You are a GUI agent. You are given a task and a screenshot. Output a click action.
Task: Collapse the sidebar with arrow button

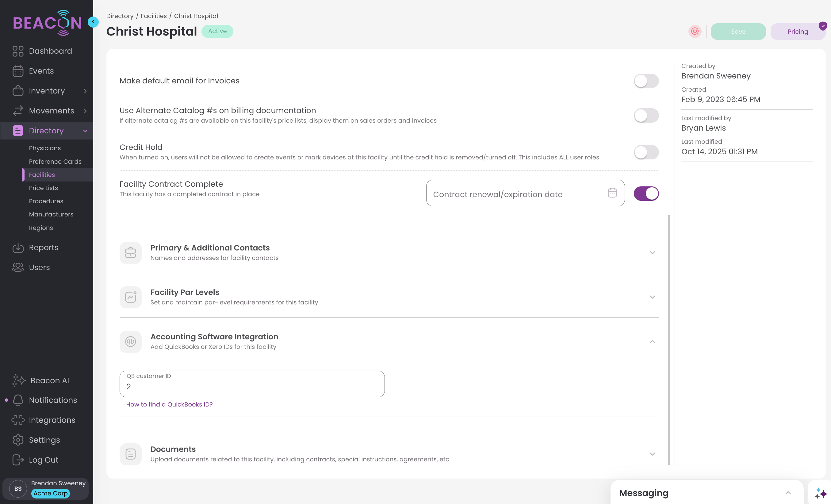click(93, 22)
